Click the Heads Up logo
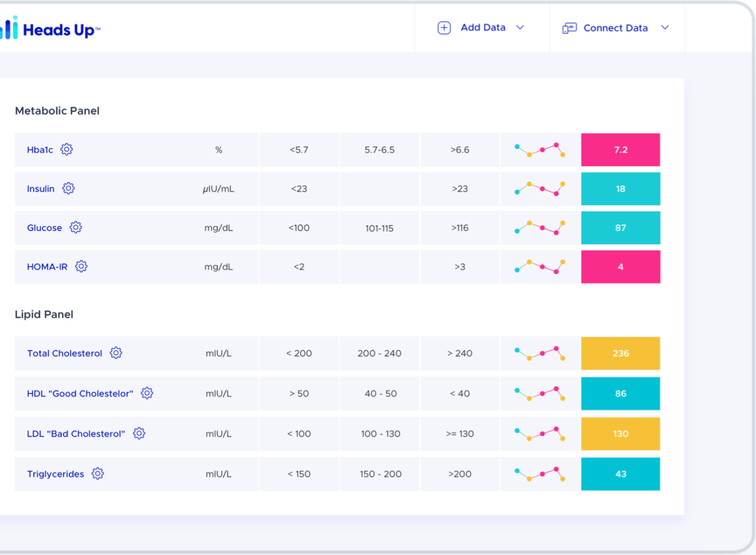Screen dimensions: 756x555 (50, 28)
